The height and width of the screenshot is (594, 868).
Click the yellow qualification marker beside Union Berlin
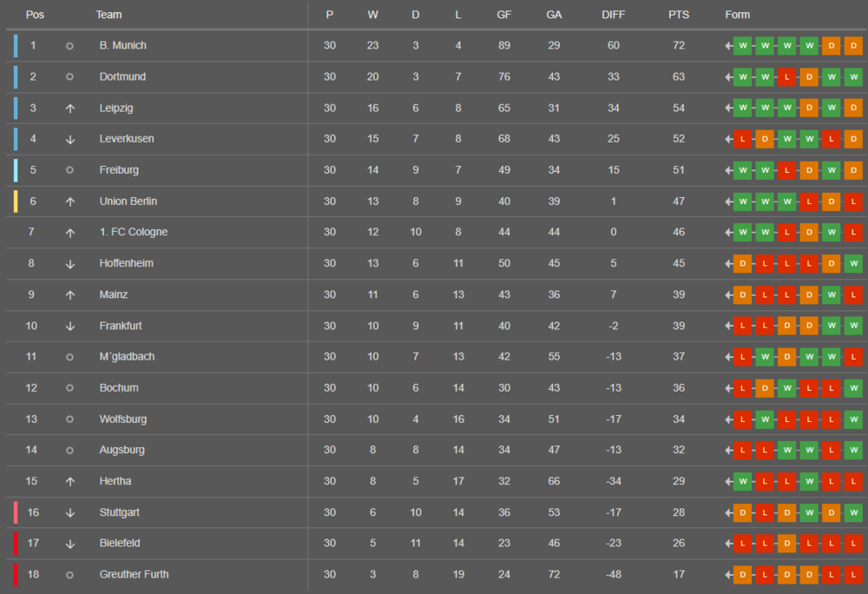[16, 201]
